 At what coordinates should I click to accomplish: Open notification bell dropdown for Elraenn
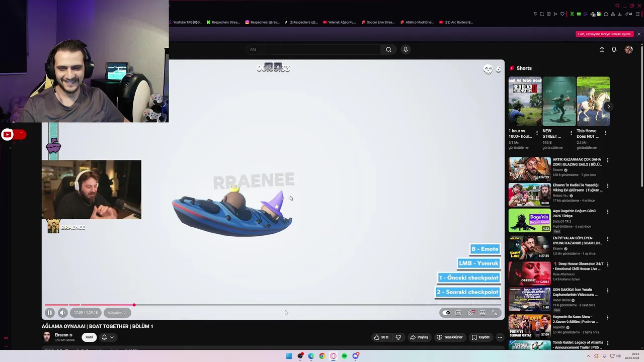pos(108,337)
